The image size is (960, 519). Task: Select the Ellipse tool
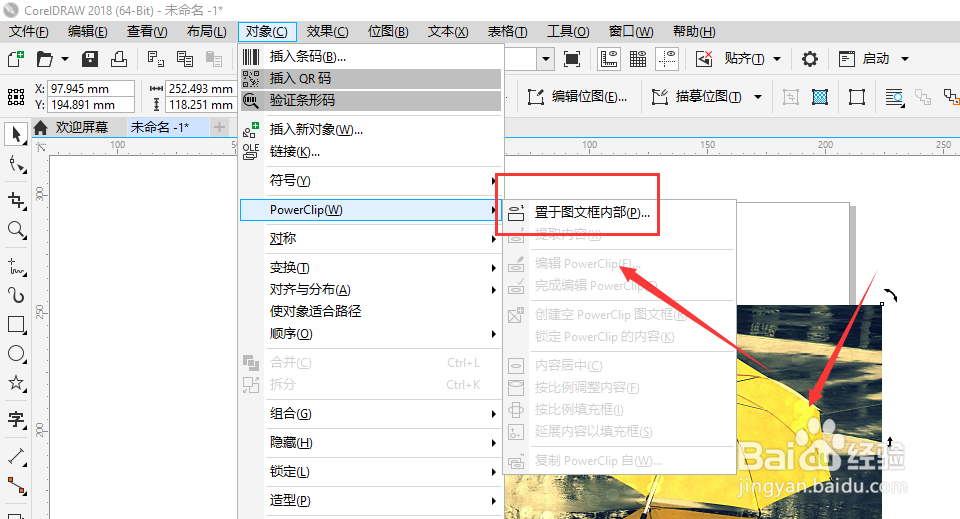(16, 354)
